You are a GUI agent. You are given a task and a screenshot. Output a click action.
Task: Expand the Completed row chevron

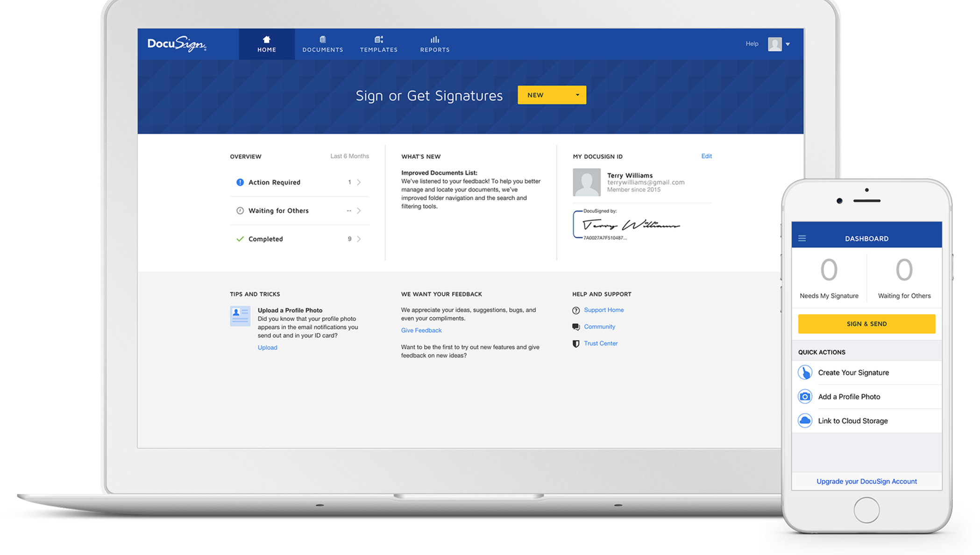click(x=361, y=238)
